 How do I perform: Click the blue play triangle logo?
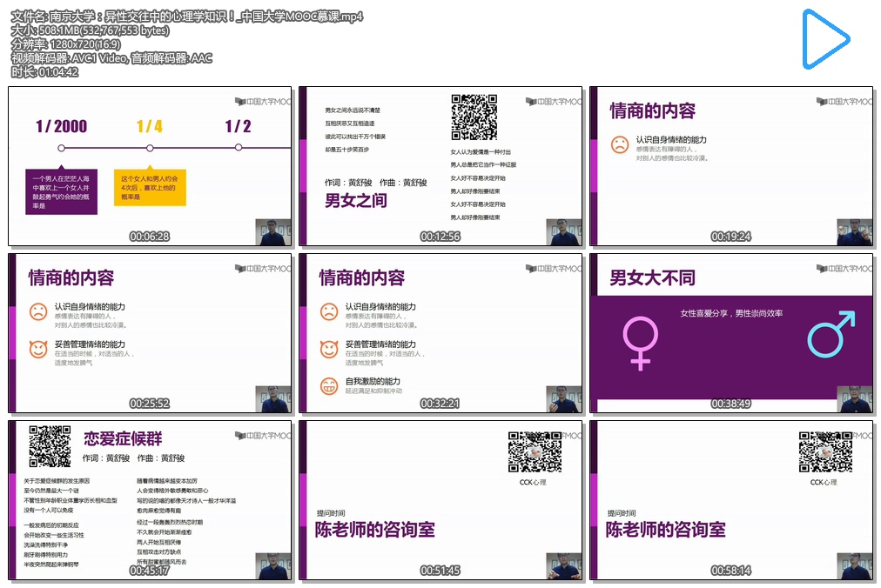point(824,40)
